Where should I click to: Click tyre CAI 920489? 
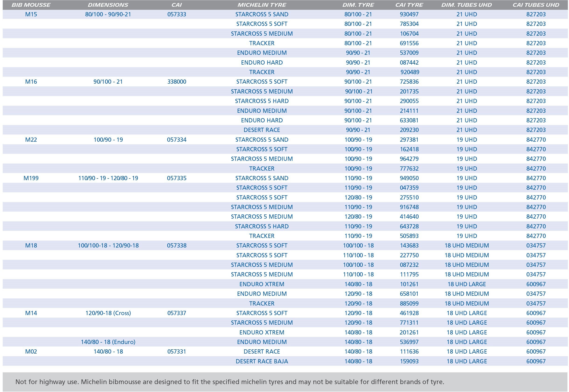pos(410,72)
